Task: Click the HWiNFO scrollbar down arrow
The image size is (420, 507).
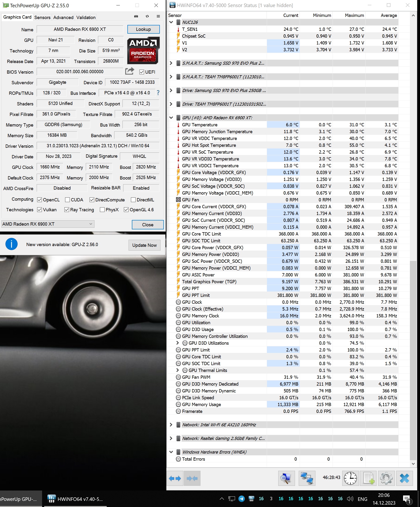Action: pyautogui.click(x=413, y=463)
